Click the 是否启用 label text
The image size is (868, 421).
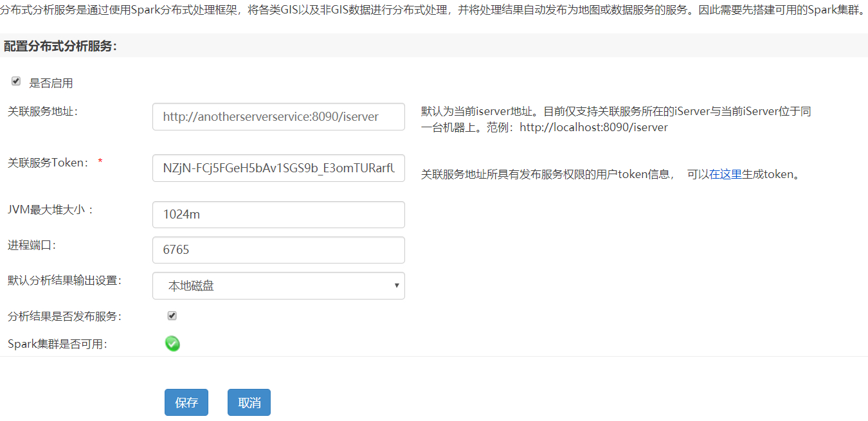[x=51, y=83]
